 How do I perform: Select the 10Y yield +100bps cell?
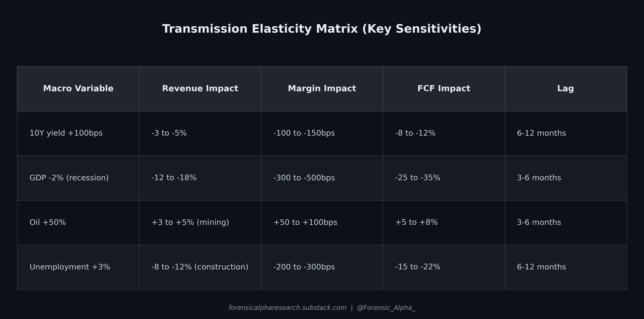78,133
